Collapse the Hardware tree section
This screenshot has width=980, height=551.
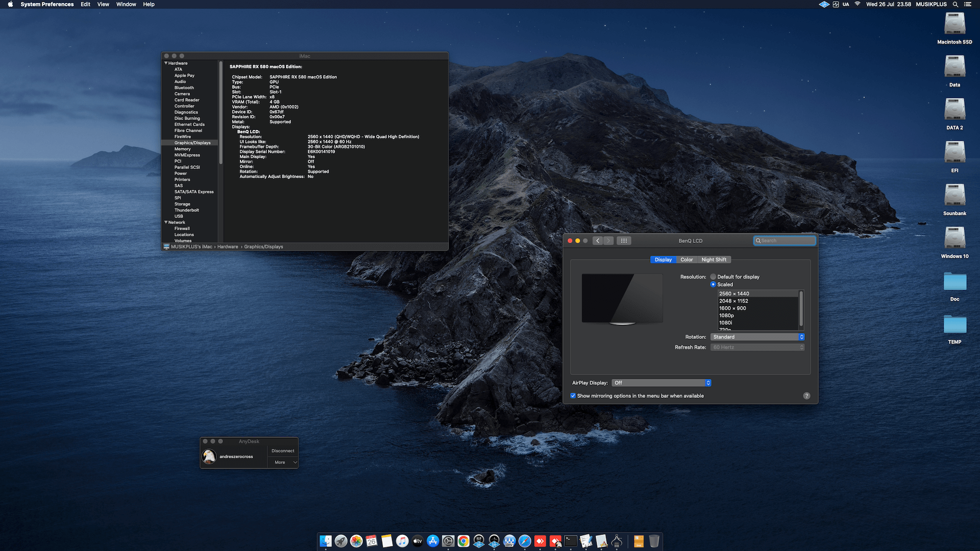[166, 63]
